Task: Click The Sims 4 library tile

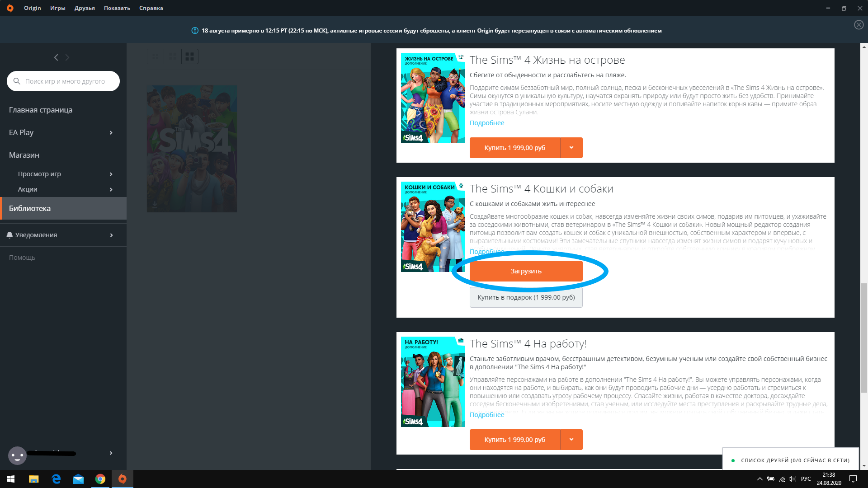Action: [x=192, y=149]
